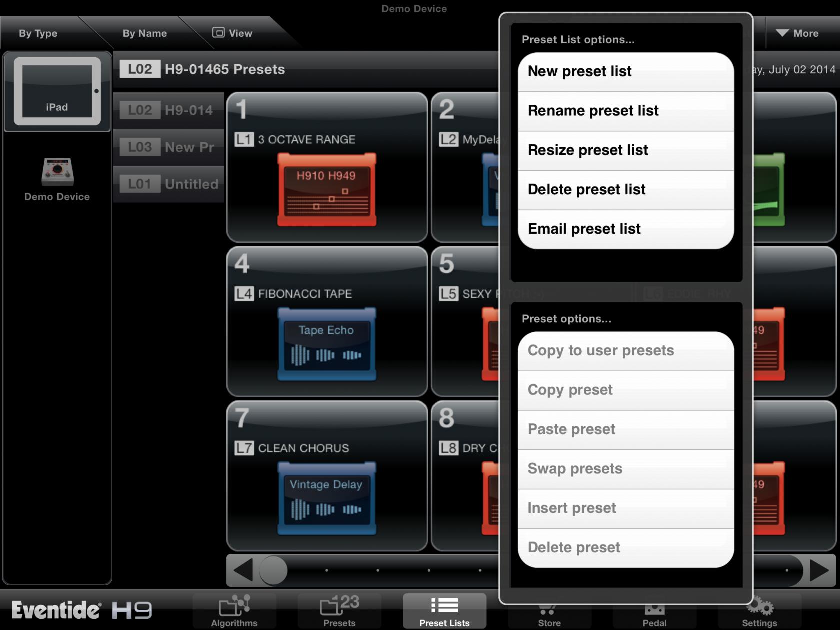Image resolution: width=840 pixels, height=630 pixels.
Task: Click the L7 badge of CLEAN CHORUS
Action: 244,448
